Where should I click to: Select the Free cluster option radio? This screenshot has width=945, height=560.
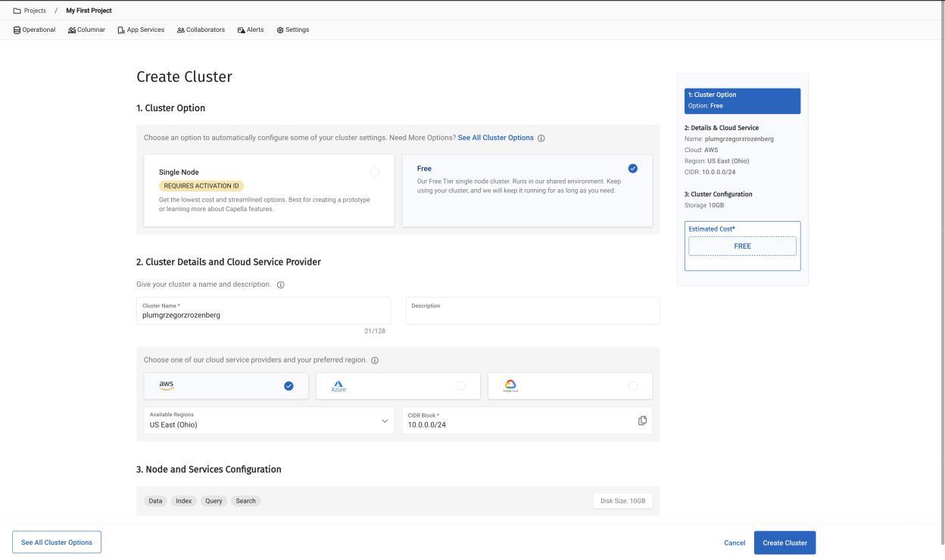pos(633,169)
